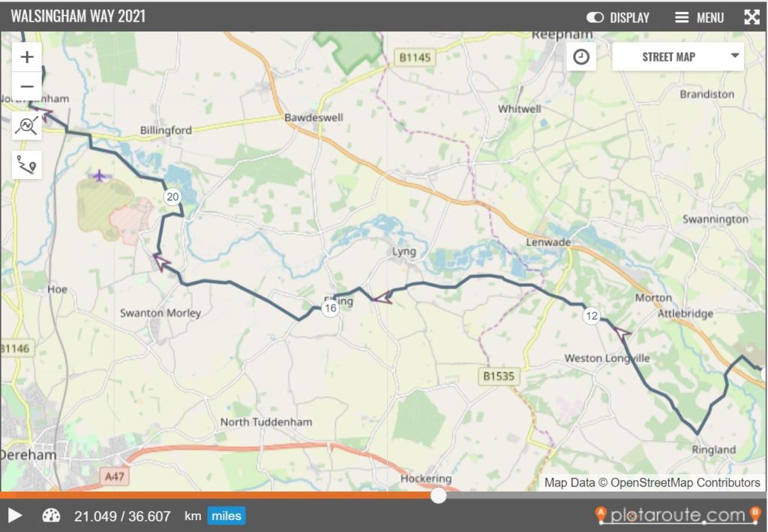
Task: Enter fullscreen map view
Action: click(751, 17)
